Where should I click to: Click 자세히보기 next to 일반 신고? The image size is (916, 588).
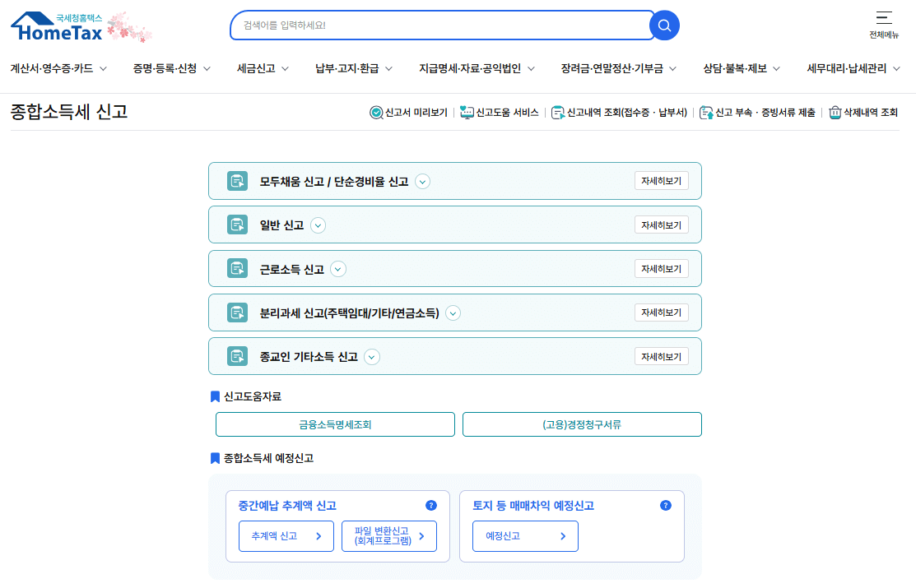[662, 225]
